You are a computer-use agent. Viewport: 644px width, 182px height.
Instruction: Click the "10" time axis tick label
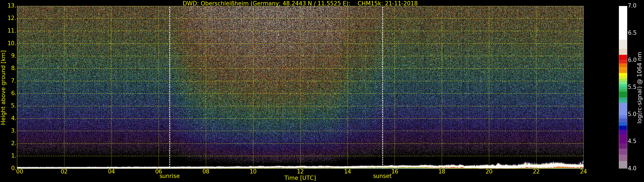coord(253,171)
